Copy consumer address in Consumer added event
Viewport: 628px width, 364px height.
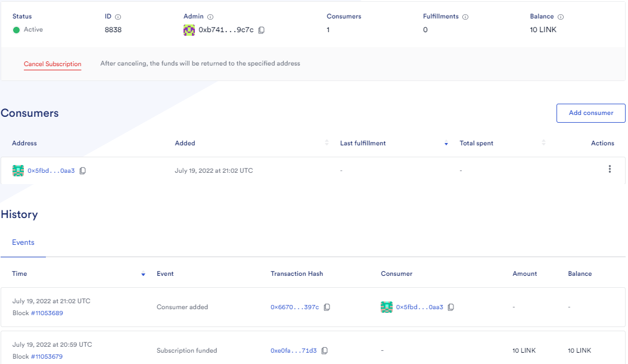(451, 307)
